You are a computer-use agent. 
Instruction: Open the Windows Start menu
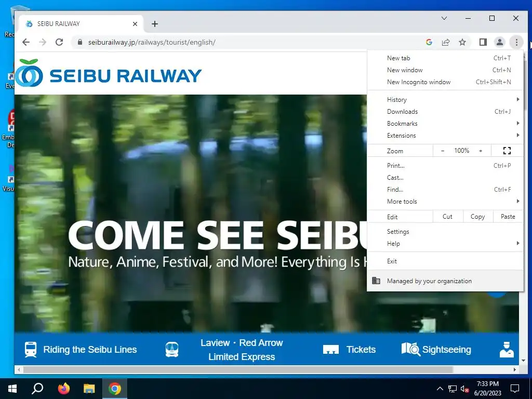(12, 389)
